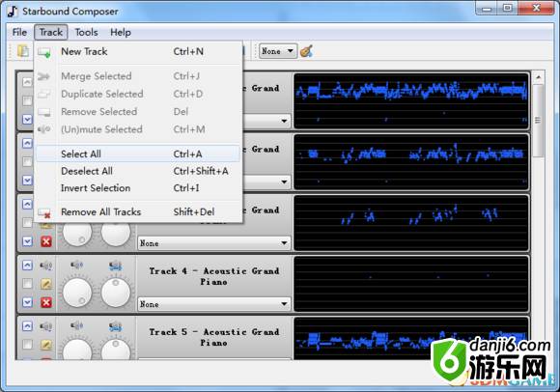560x392 pixels.
Task: Edit Track 4 with its pencil icon
Action: (x=46, y=284)
